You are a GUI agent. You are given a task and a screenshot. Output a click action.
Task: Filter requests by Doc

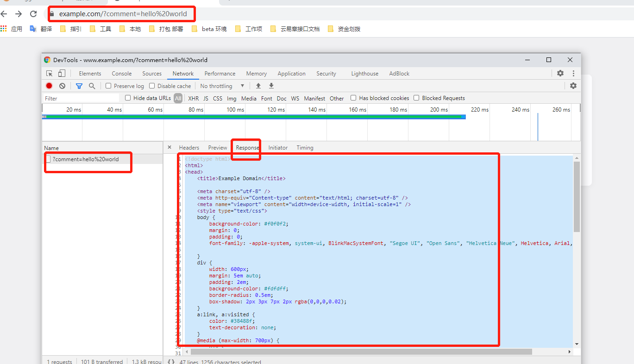[282, 98]
